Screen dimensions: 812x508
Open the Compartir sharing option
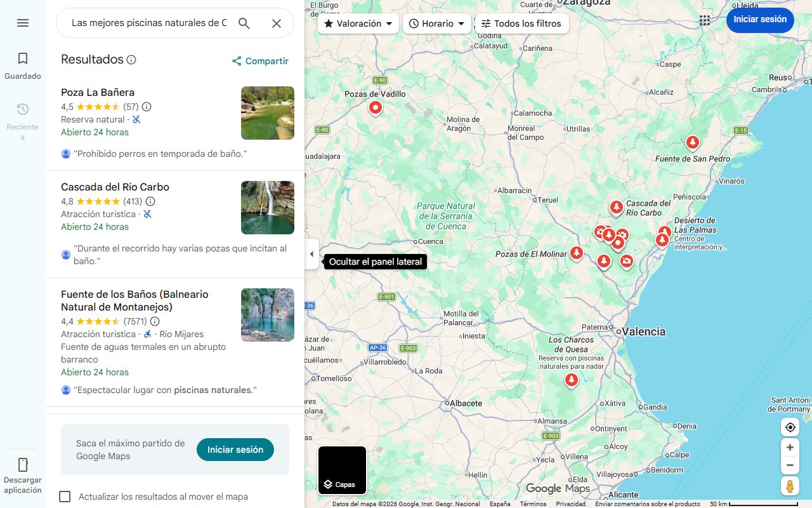pyautogui.click(x=259, y=61)
